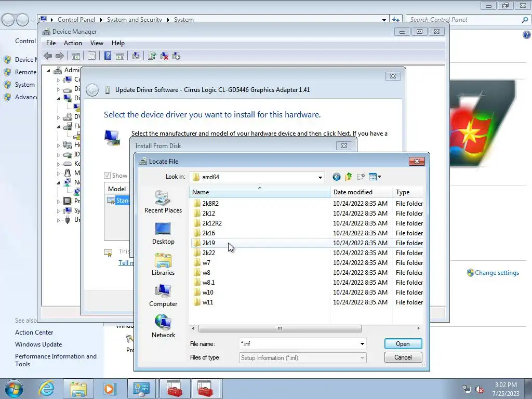This screenshot has width=532, height=399.
Task: Click the horizontal scrollbar thumb in file list
Action: pyautogui.click(x=280, y=328)
